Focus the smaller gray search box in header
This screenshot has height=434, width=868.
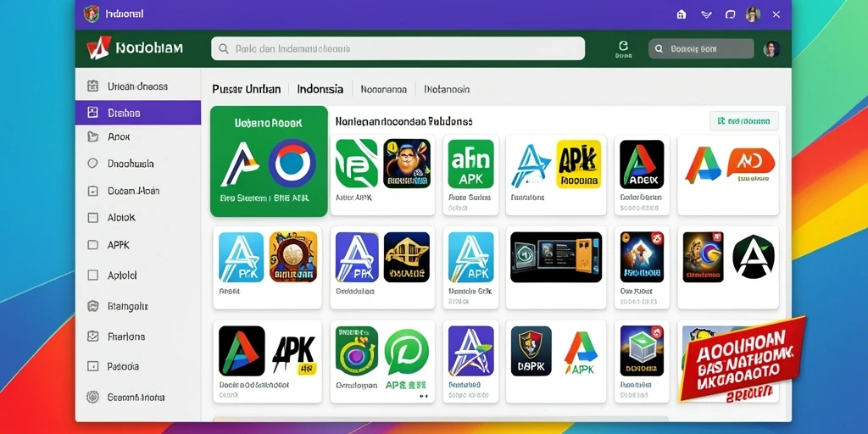pyautogui.click(x=701, y=48)
